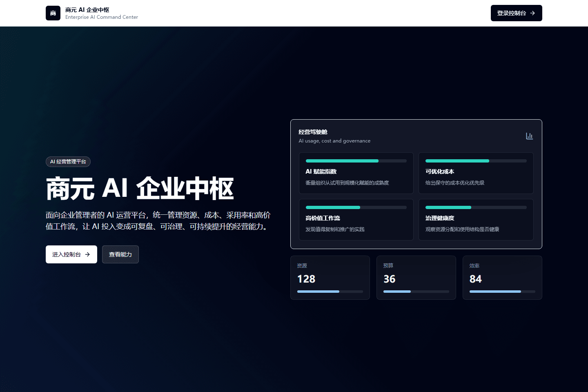Viewport: 588px width, 392px height.
Task: Click the 预算 label in stats card
Action: point(388,265)
